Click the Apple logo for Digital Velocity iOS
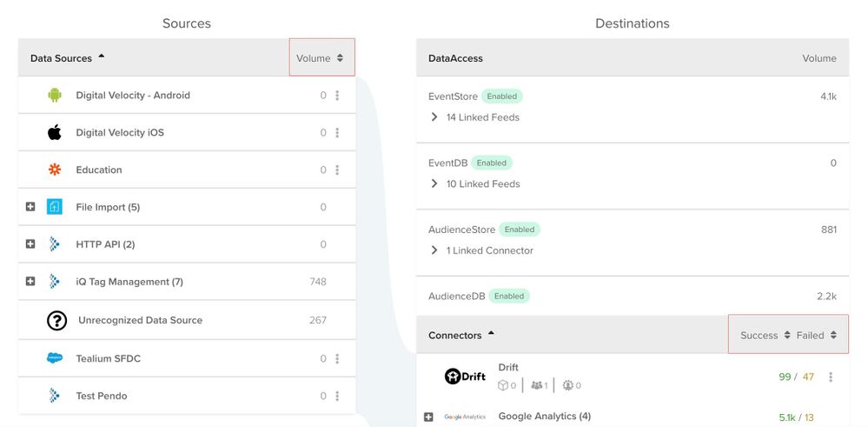This screenshot has height=427, width=868. click(55, 133)
